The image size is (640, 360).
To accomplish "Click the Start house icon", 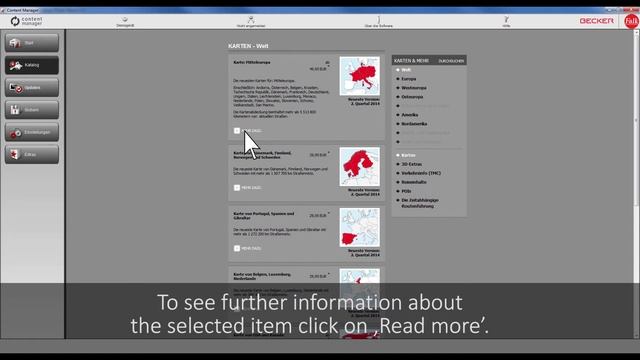I will (x=15, y=43).
